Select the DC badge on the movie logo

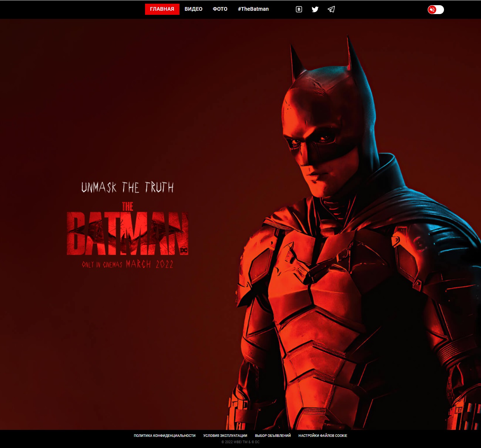(x=185, y=250)
